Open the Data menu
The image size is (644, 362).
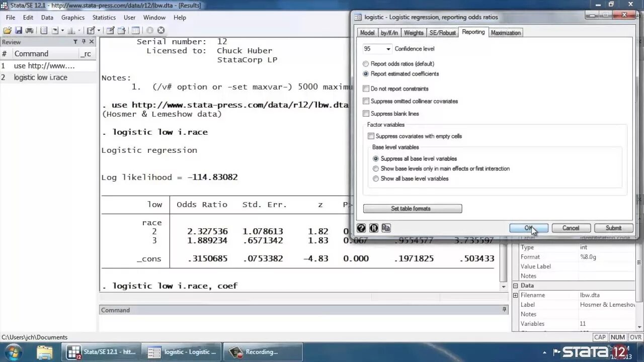click(47, 18)
